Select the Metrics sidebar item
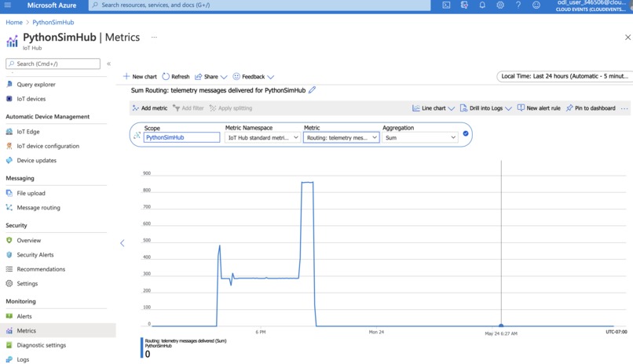This screenshot has height=364, width=633. tap(58, 330)
